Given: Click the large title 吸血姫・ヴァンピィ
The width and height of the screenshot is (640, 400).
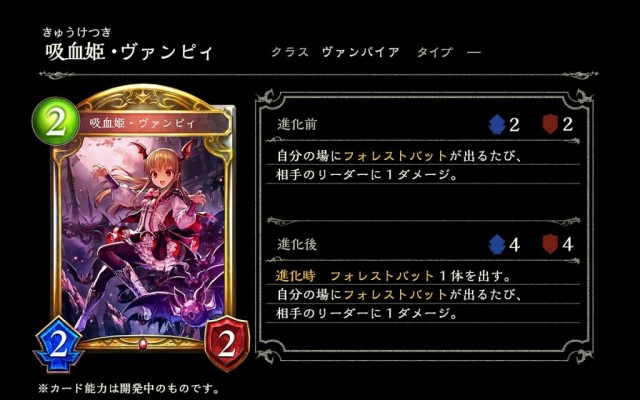Looking at the screenshot, I should [129, 53].
